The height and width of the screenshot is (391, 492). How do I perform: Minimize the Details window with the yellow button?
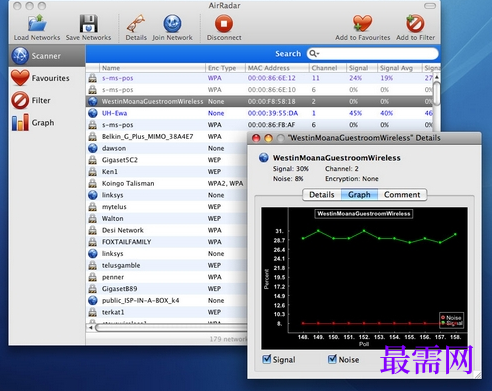tap(268, 138)
